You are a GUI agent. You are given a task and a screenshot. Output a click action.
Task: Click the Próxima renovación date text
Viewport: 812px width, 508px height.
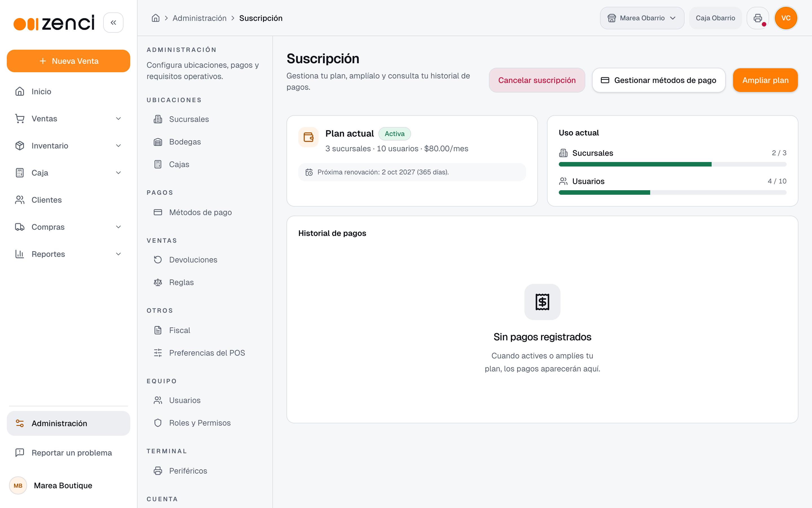point(383,172)
